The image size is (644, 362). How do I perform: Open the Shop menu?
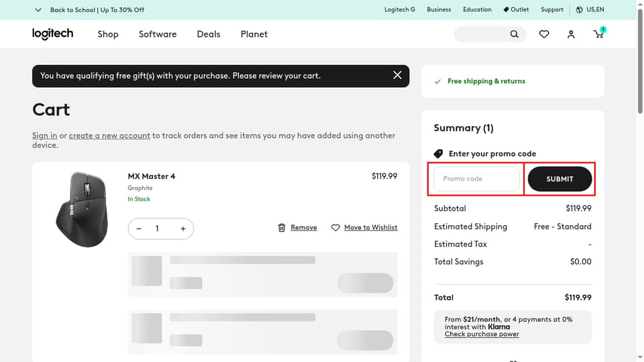tap(108, 34)
